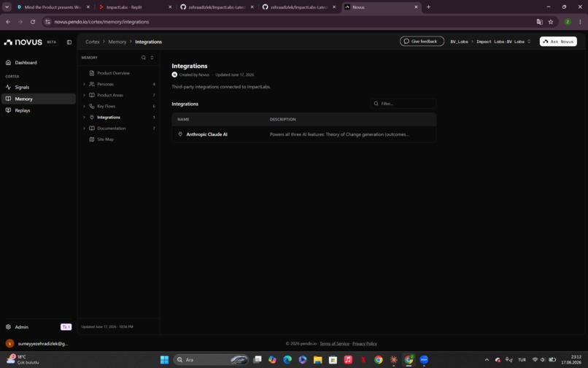Open Product Overview in the memory tree
Viewport: 588px width, 368px height.
[113, 73]
